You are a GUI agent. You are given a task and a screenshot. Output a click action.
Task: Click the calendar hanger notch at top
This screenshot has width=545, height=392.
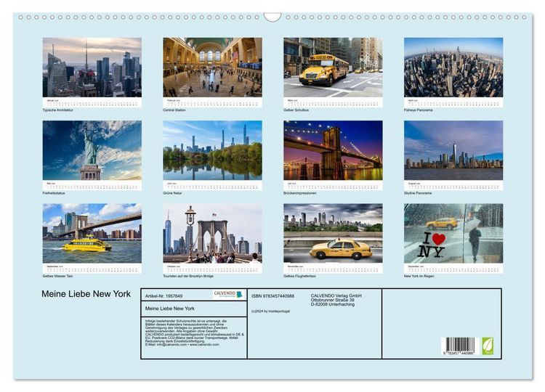tap(272, 17)
